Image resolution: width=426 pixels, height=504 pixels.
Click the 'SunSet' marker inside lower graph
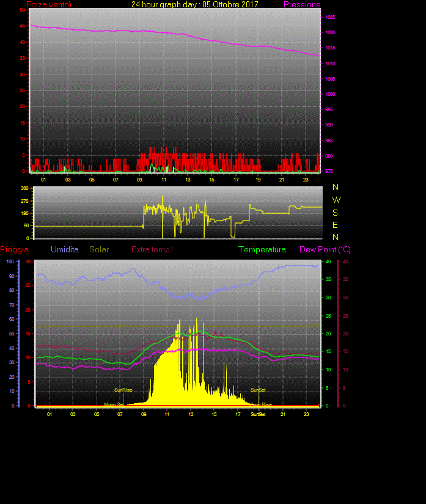coord(258,390)
